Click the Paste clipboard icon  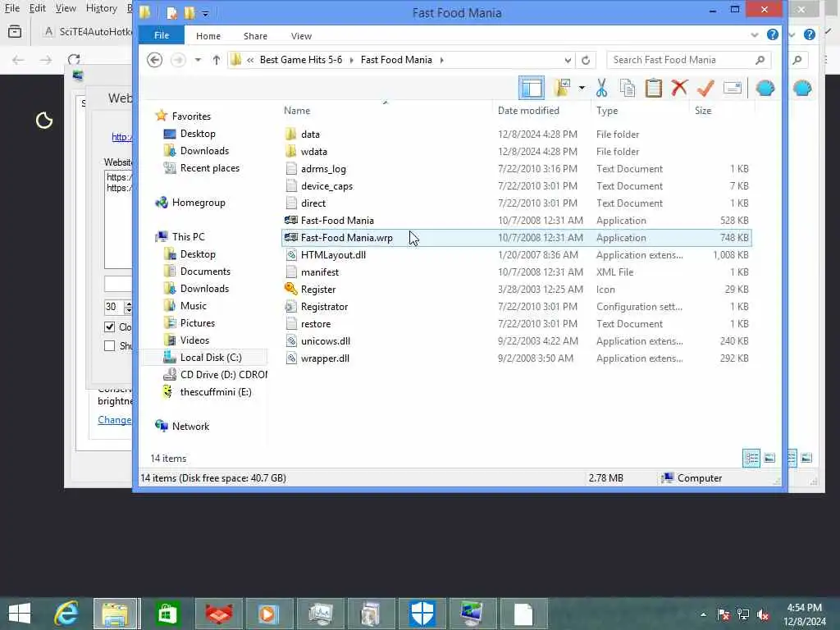pyautogui.click(x=654, y=88)
